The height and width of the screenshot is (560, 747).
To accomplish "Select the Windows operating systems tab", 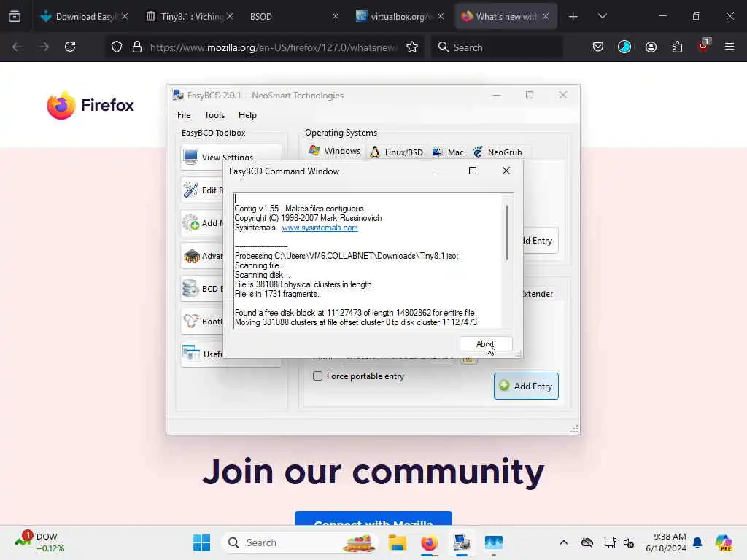I will click(x=334, y=152).
